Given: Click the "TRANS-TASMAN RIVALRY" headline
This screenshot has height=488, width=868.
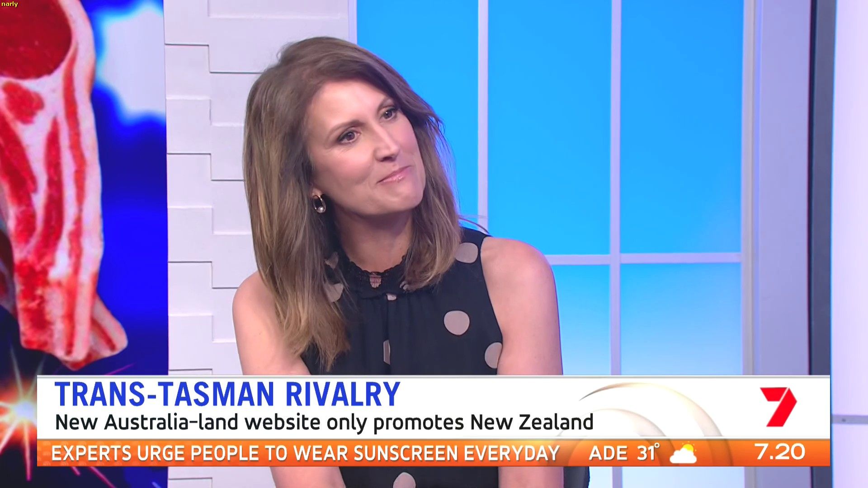Looking at the screenshot, I should [x=227, y=394].
